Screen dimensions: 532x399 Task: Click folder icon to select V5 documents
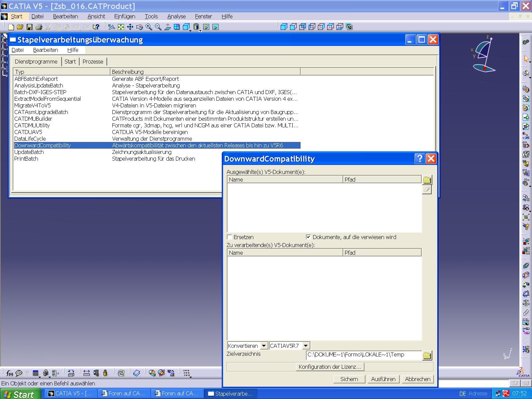click(x=427, y=180)
